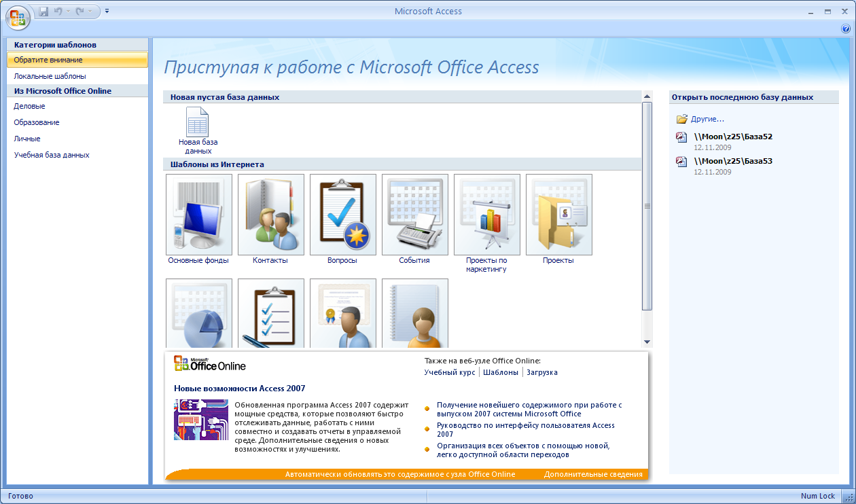Image resolution: width=856 pixels, height=504 pixels.
Task: Open the Шаблоны Office Online link
Action: (x=501, y=372)
